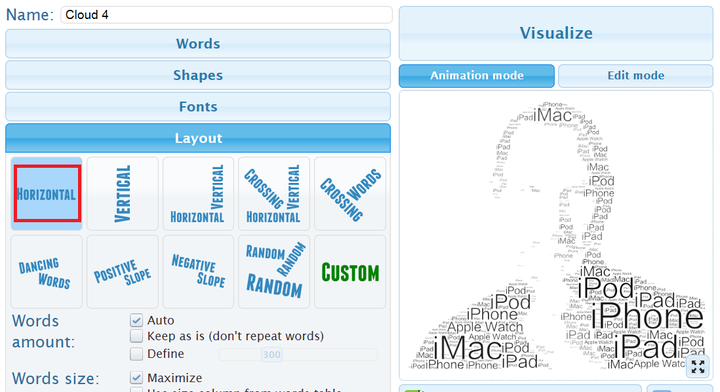Expand the Shapes accordion section
Screen dimensions: 720x392
click(198, 75)
